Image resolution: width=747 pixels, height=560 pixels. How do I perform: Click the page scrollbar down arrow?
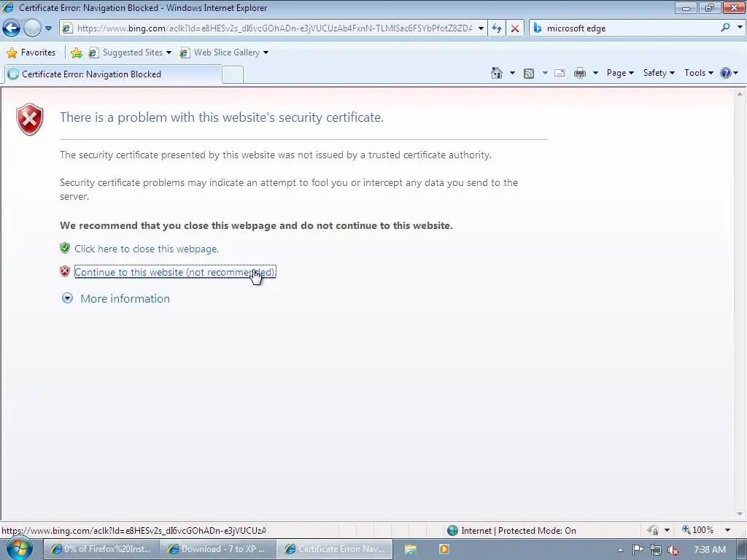coord(740,514)
